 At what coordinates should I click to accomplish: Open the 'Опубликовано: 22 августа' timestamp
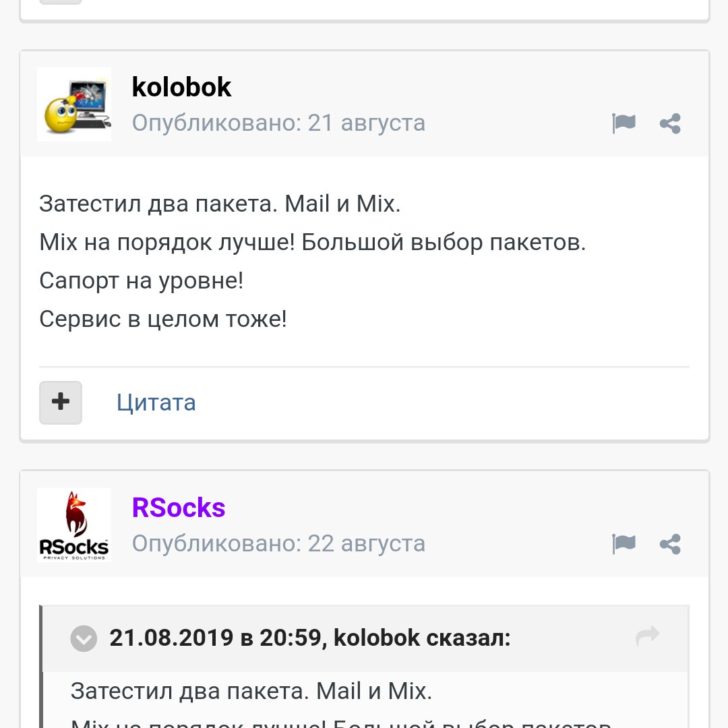click(x=278, y=544)
